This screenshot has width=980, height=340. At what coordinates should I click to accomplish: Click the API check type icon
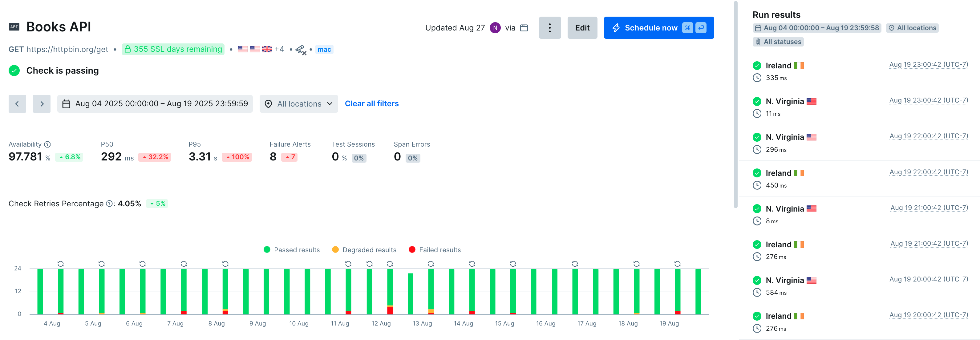coord(14,27)
